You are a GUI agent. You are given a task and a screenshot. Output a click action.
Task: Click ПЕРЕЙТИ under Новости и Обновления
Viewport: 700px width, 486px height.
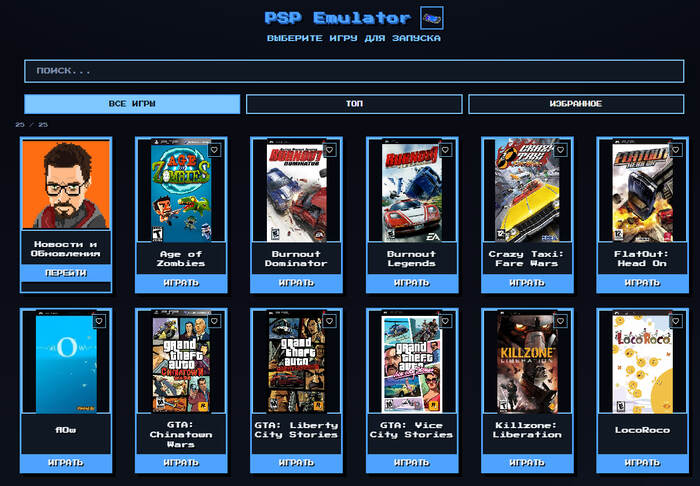[66, 273]
